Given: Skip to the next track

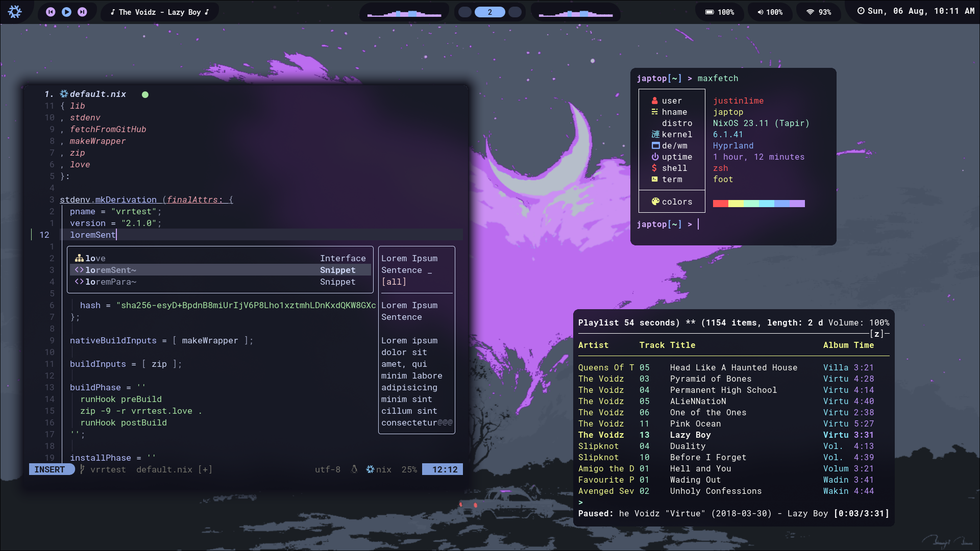Looking at the screenshot, I should coord(82,12).
